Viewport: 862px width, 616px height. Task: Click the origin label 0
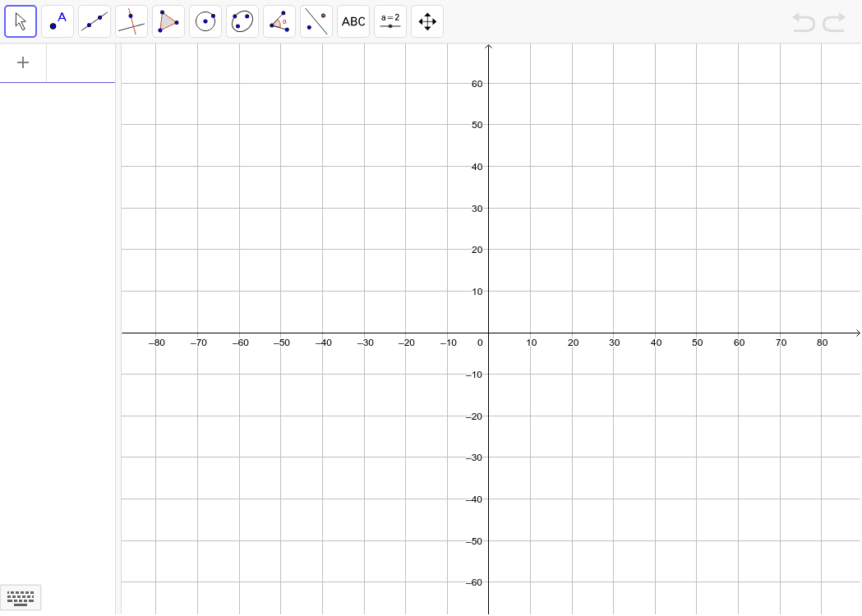click(480, 342)
